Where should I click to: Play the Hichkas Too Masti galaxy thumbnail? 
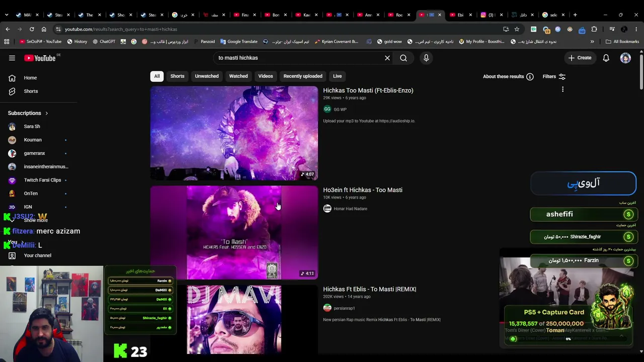234,133
